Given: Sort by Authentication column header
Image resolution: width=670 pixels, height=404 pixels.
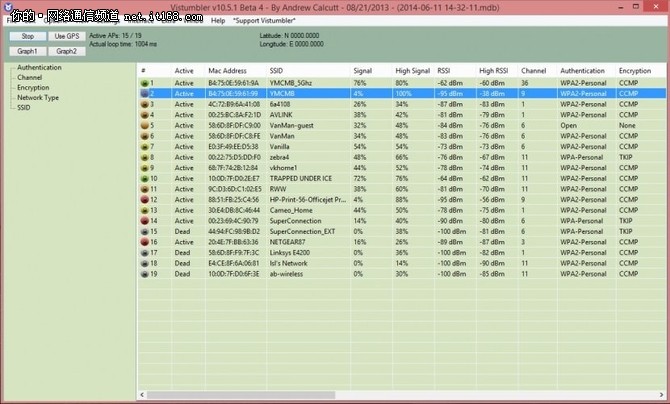Looking at the screenshot, I should pos(587,71).
